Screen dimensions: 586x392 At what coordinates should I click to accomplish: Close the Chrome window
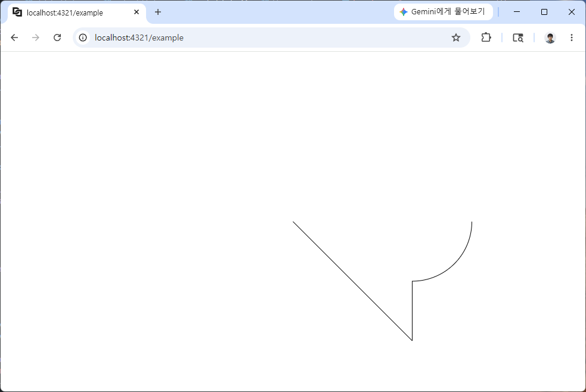[x=572, y=12]
